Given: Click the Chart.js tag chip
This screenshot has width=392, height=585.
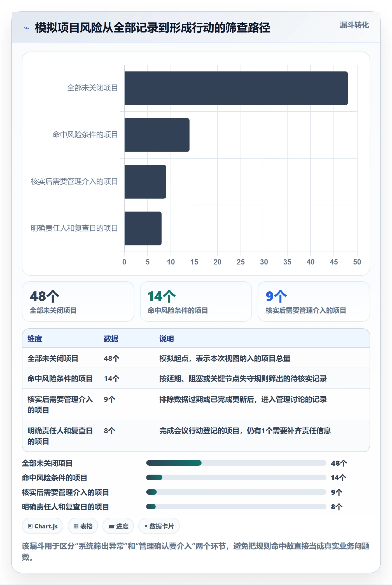Looking at the screenshot, I should click(43, 526).
